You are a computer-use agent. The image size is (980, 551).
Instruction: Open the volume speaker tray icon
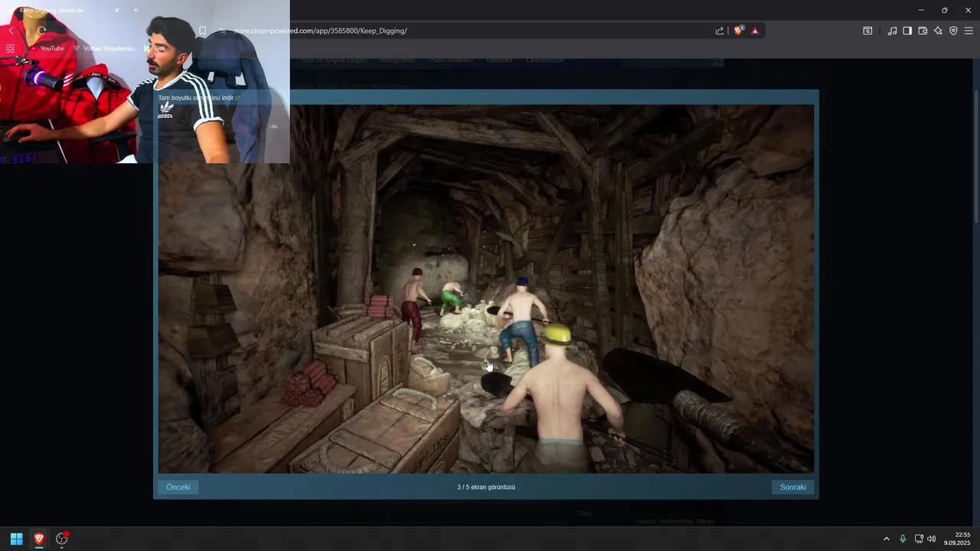coord(932,539)
